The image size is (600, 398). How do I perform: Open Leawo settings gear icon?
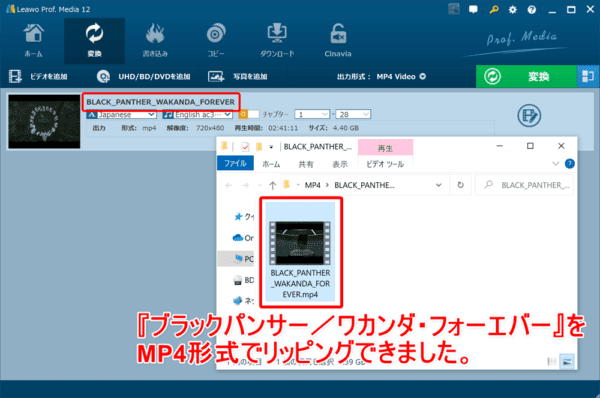point(512,10)
